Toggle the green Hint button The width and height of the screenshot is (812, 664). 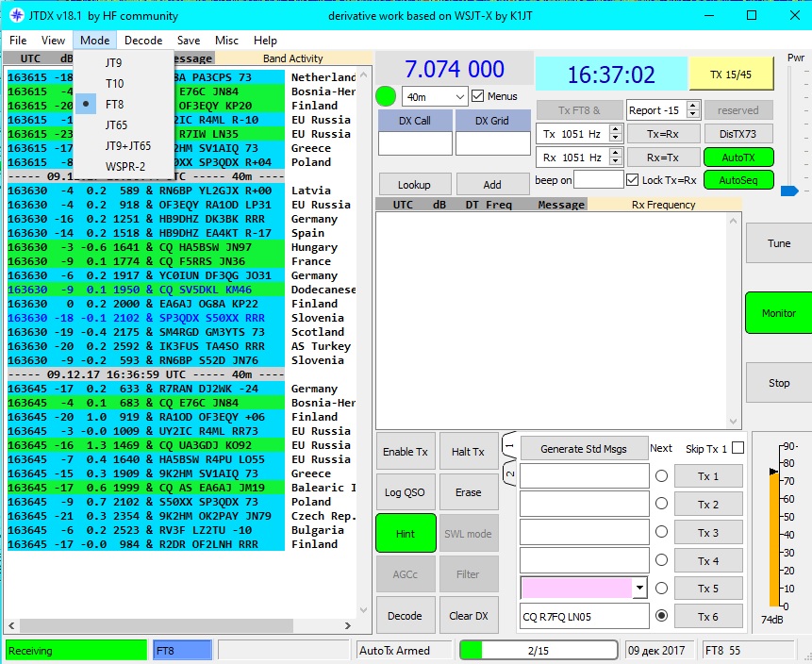pos(406,533)
